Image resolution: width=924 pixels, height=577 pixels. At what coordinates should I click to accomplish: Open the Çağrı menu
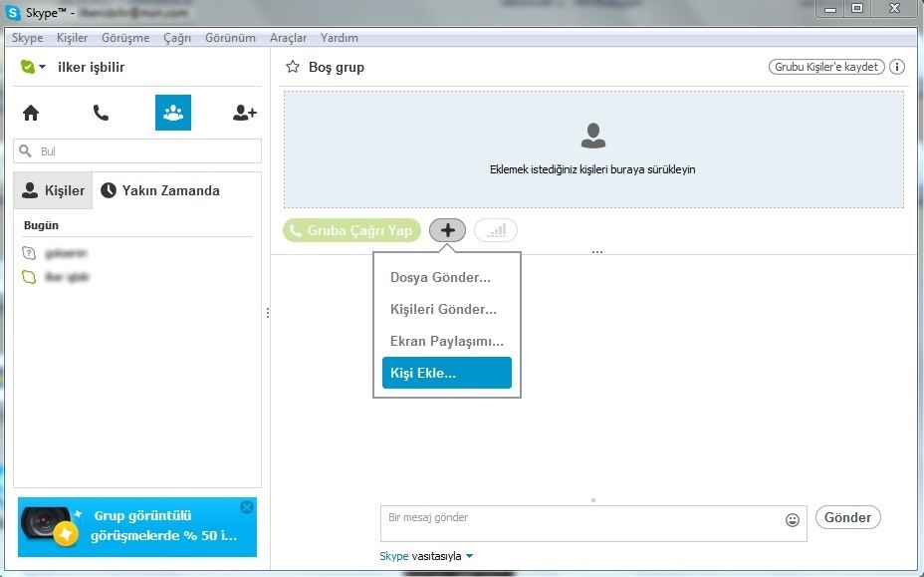coord(177,38)
